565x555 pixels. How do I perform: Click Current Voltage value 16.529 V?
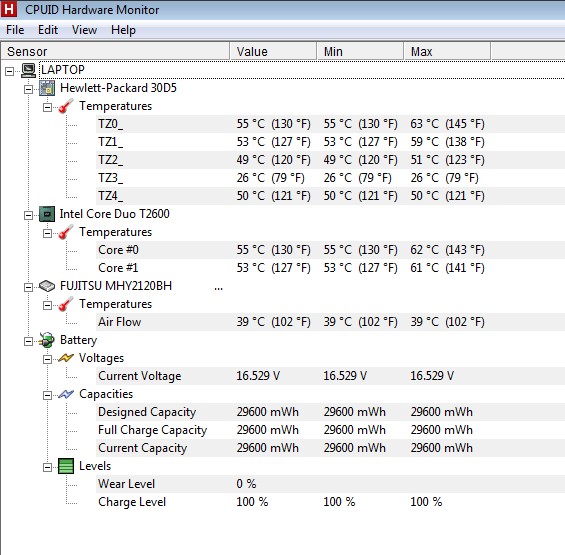[258, 376]
